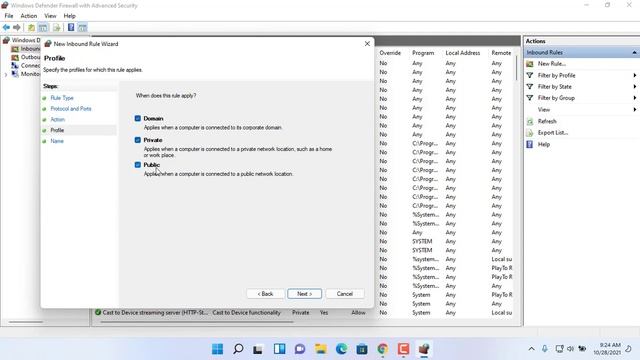Image resolution: width=640 pixels, height=360 pixels.
Task: Click the Export List icon in Actions pane
Action: coord(530,133)
